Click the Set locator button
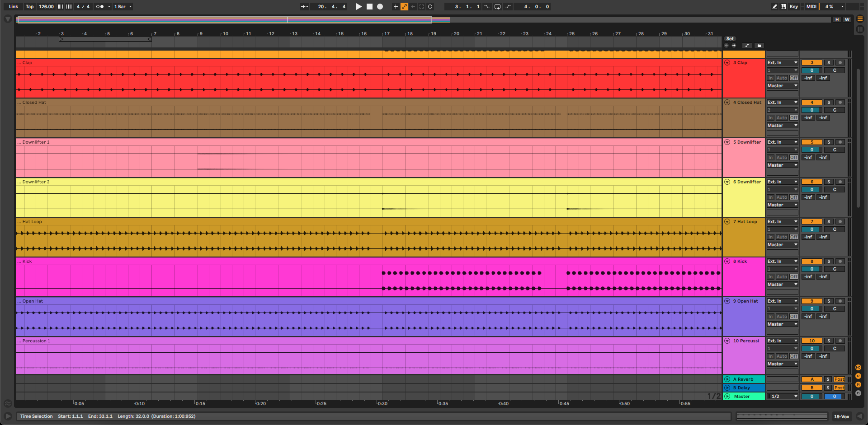 [x=730, y=39]
